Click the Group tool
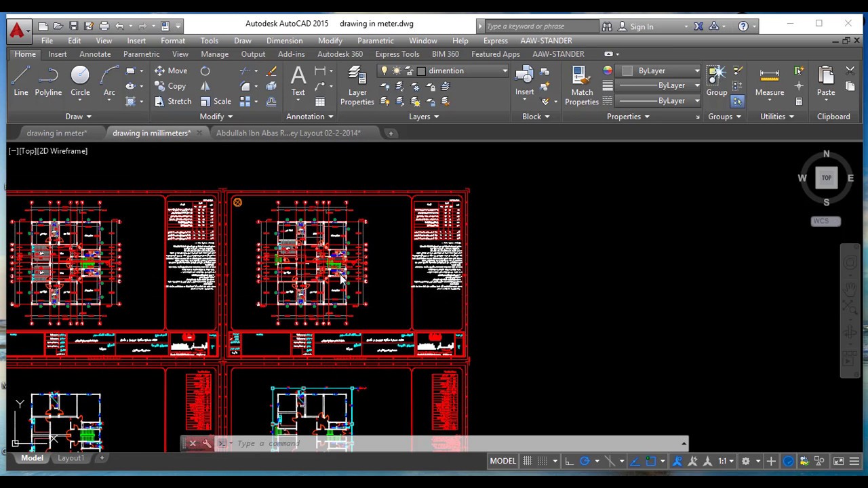Screen dimensions: 868x488 (716, 82)
